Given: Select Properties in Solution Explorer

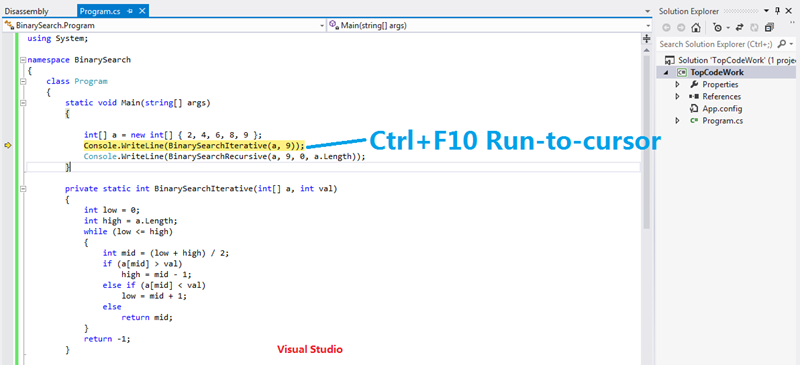Looking at the screenshot, I should [x=720, y=84].
